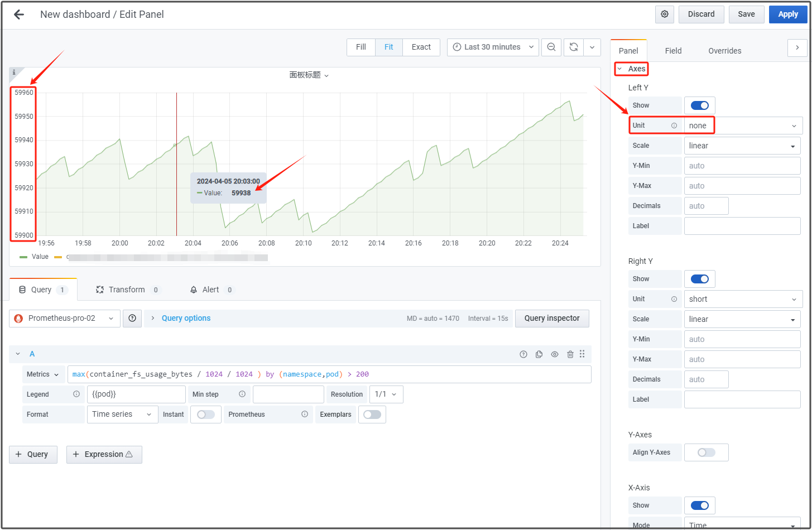Collapse the options pane with right chevron
812x530 pixels.
(x=797, y=48)
